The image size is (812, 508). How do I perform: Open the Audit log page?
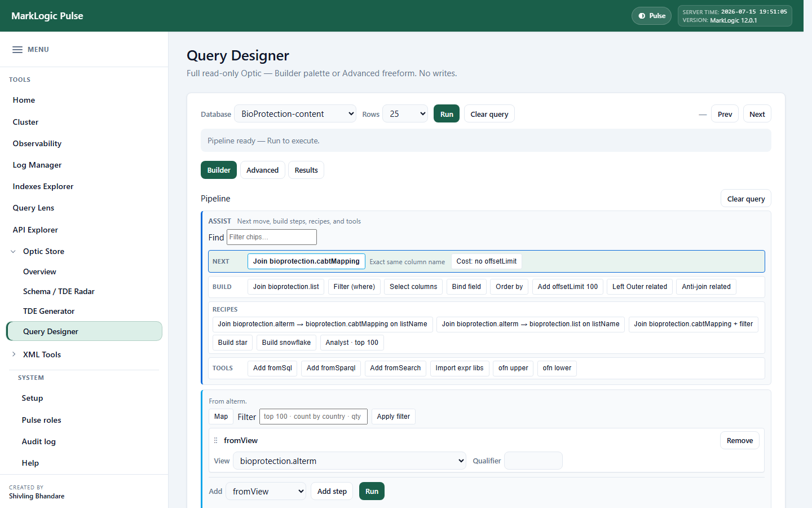click(38, 441)
